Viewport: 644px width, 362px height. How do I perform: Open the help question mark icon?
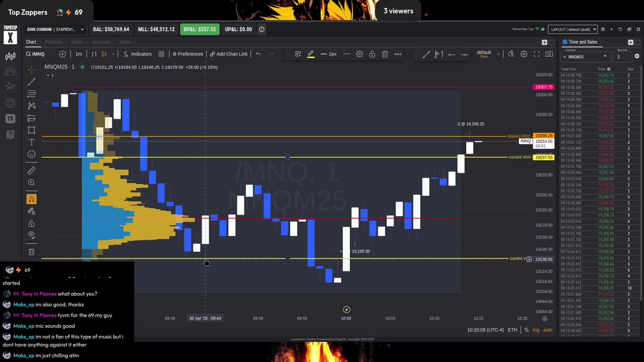[x=10, y=134]
